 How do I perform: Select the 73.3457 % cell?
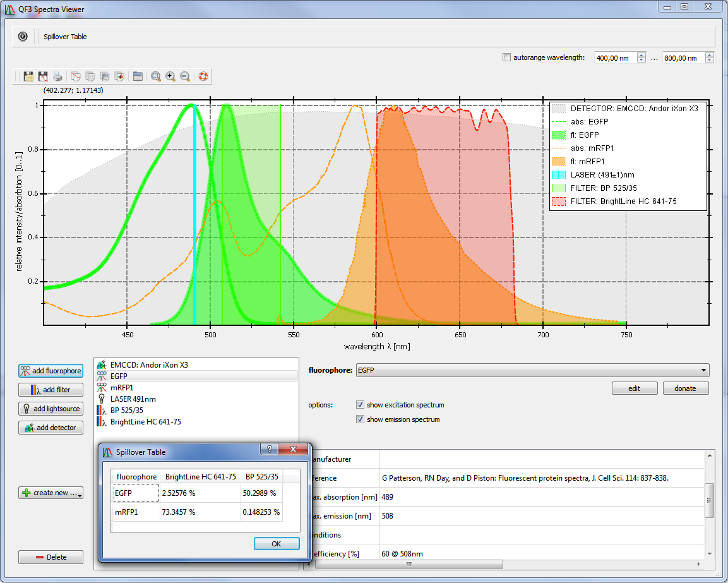(201, 512)
